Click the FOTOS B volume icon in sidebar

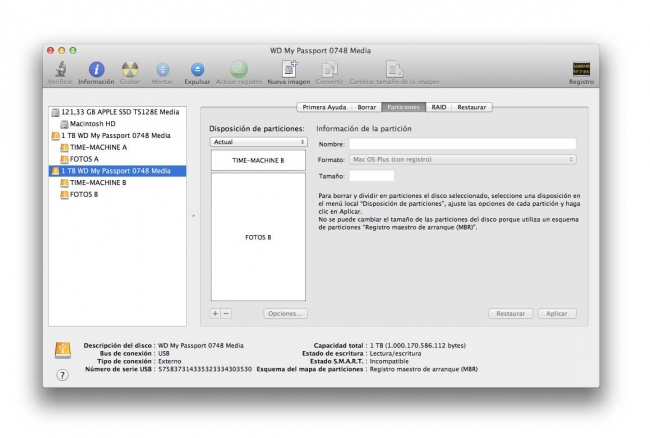64,194
